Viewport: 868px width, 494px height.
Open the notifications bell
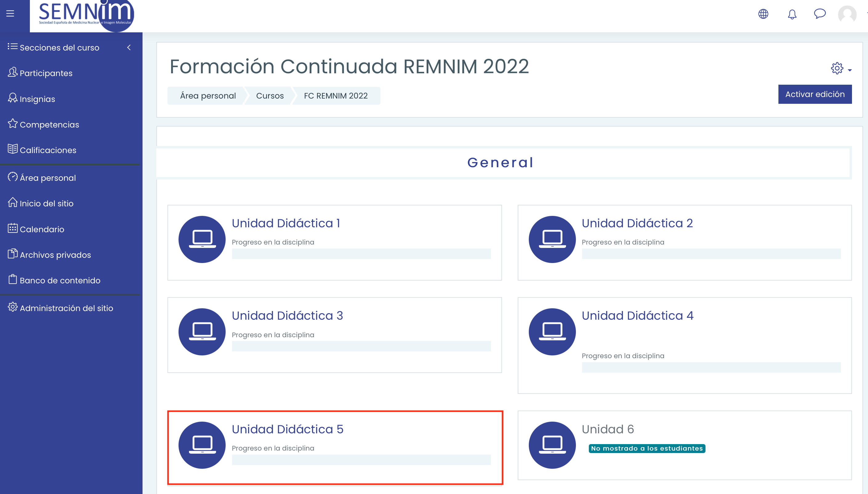pos(792,14)
